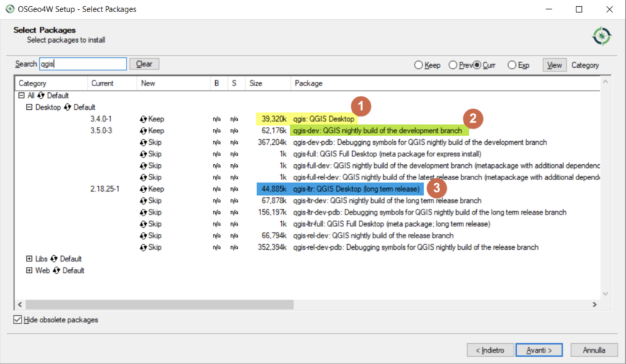Image resolution: width=626 pixels, height=364 pixels.
Task: Click the Package column header
Action: pyautogui.click(x=445, y=83)
